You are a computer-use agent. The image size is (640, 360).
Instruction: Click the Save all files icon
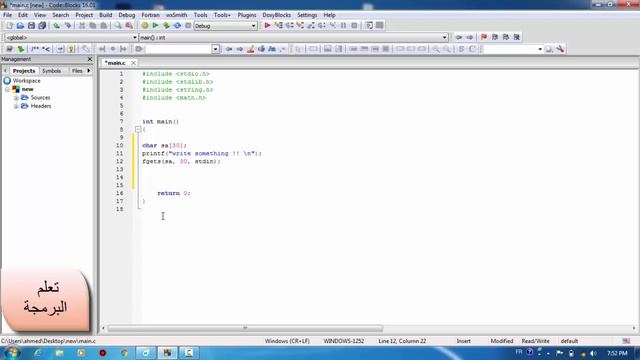coord(42,26)
